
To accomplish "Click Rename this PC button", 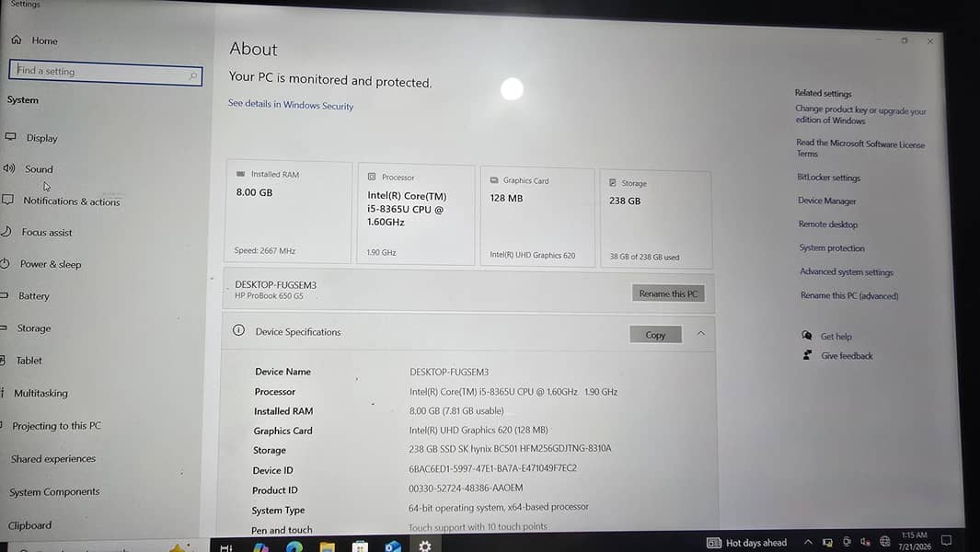I will pyautogui.click(x=668, y=293).
